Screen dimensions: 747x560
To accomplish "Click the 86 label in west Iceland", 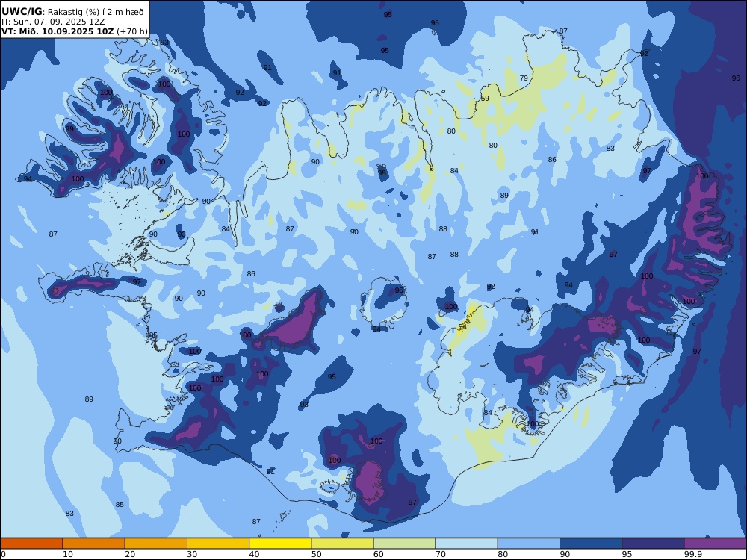I will pyautogui.click(x=251, y=274).
